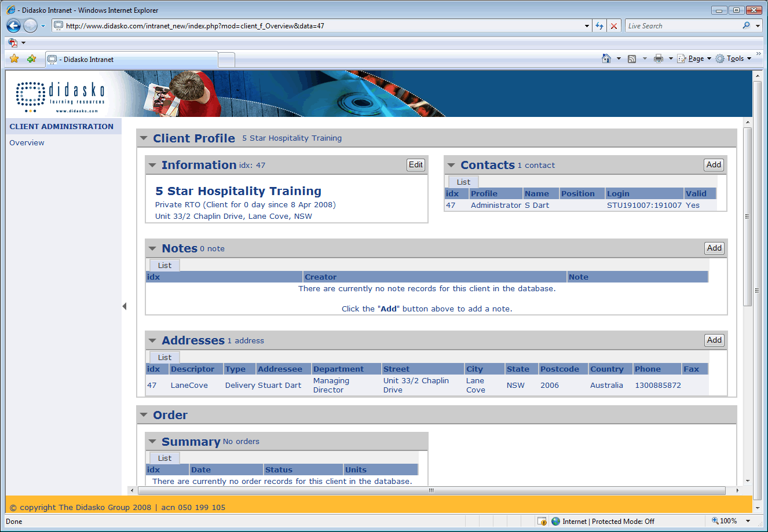Screen dimensions: 768x532
Task: Open the Page menu
Action: 695,58
